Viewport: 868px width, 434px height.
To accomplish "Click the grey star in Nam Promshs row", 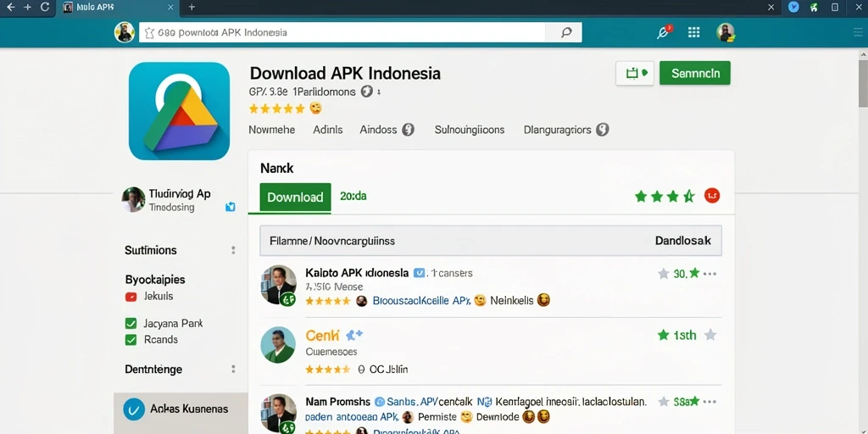I will pos(663,402).
